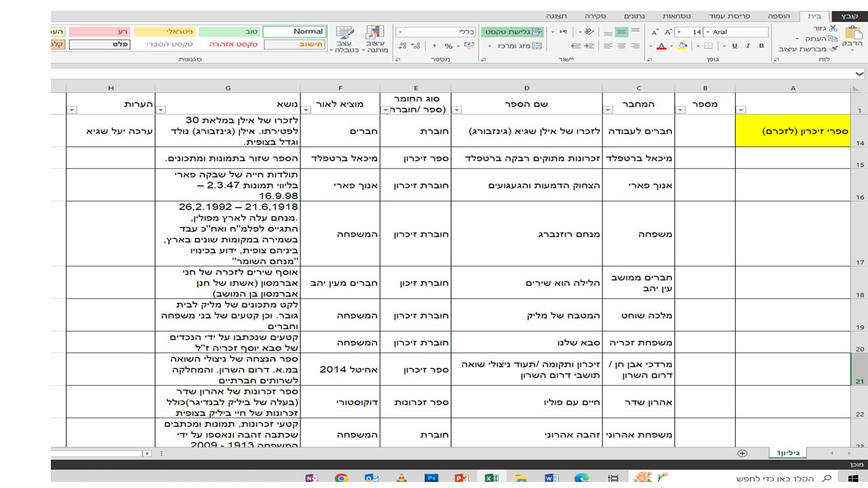Open PowerPoint from the Windows taskbar

(462, 479)
